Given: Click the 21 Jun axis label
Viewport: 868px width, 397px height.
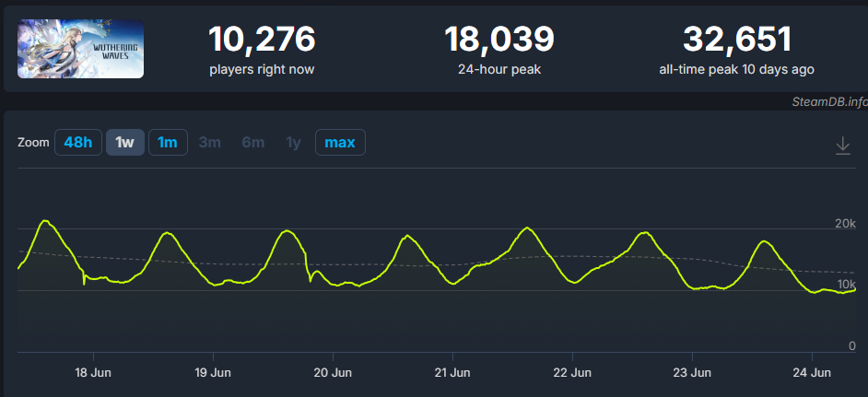Looking at the screenshot, I should click(452, 373).
